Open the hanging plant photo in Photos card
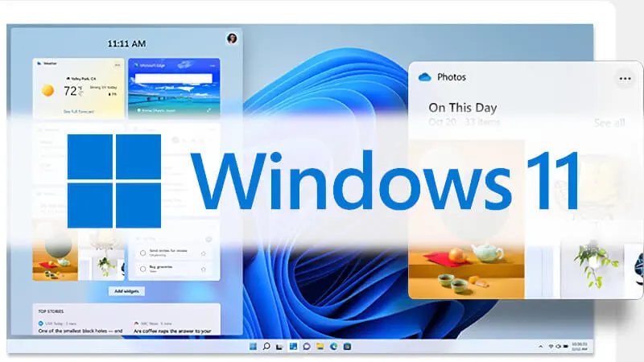Viewport: 644px width, 362px height. [x=592, y=265]
